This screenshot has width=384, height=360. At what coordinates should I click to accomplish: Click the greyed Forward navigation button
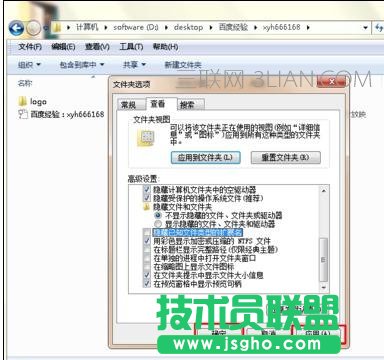(33, 28)
